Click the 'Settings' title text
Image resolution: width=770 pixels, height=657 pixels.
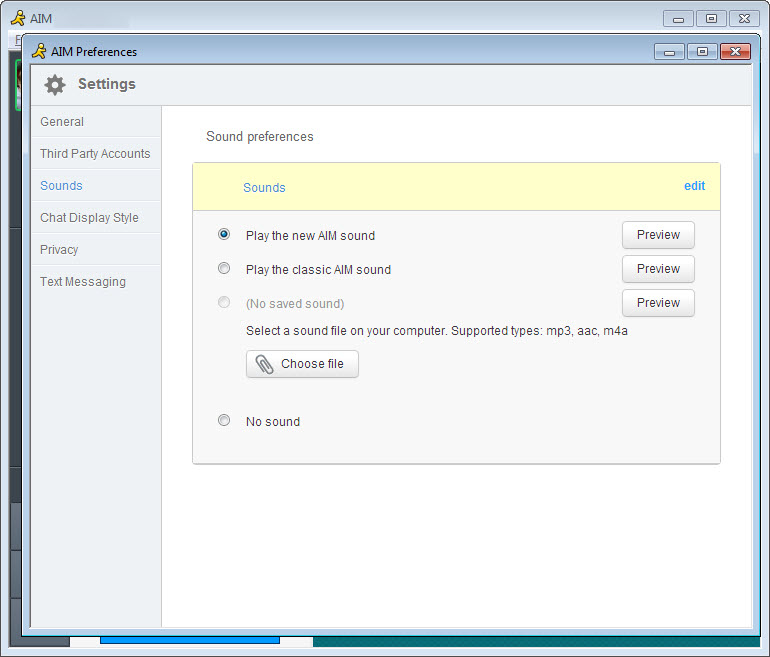point(107,84)
